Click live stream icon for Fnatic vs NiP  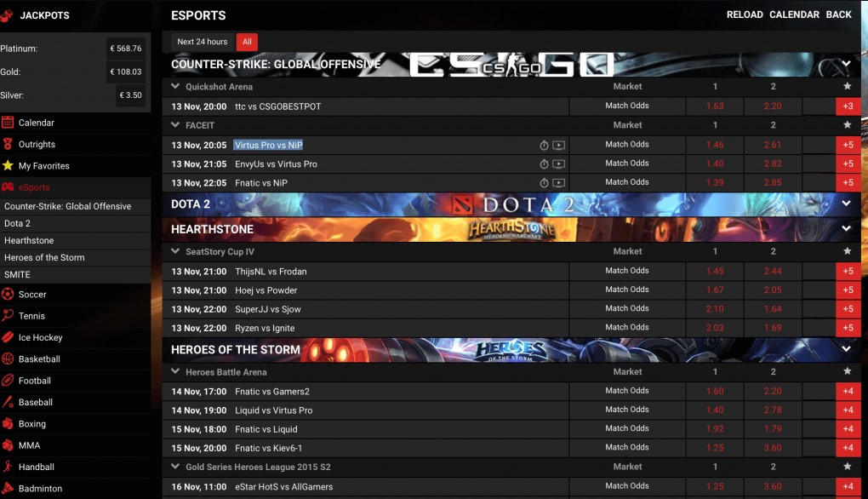point(559,183)
